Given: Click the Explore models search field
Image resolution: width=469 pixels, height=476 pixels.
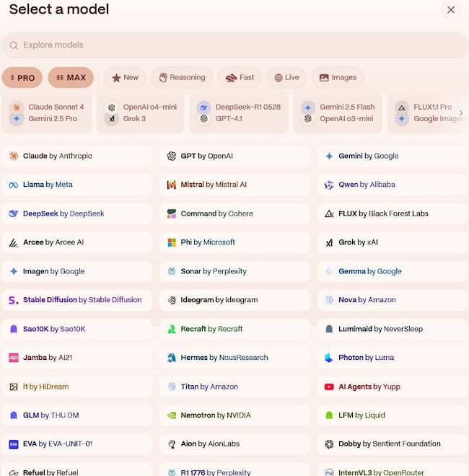Looking at the screenshot, I should point(234,45).
